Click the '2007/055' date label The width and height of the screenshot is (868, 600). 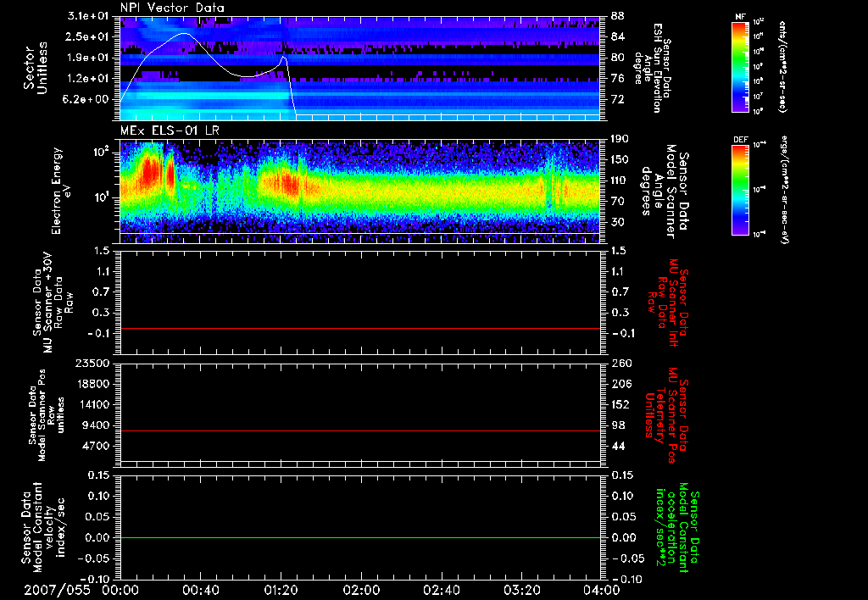(57, 590)
